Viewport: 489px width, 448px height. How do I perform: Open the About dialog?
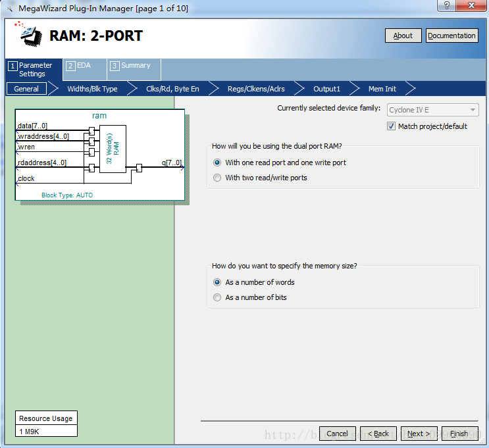pyautogui.click(x=403, y=36)
